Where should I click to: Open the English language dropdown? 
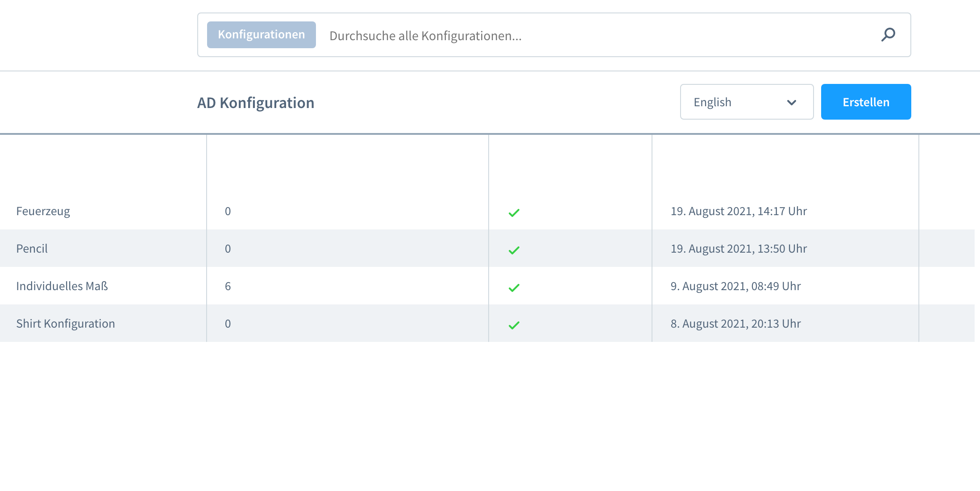pos(747,102)
